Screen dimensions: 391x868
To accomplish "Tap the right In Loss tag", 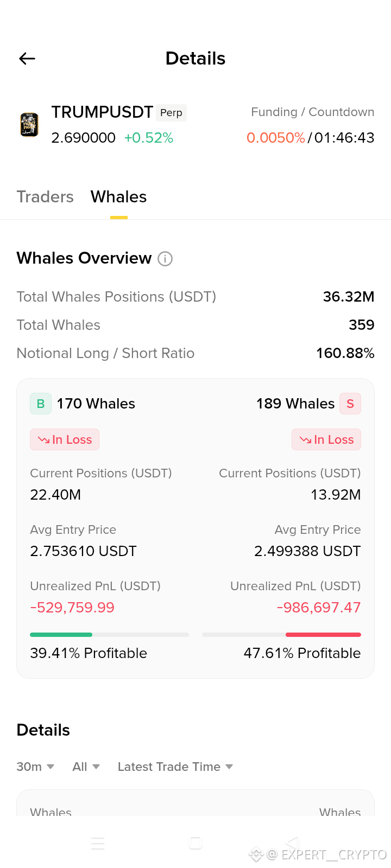I will (326, 439).
